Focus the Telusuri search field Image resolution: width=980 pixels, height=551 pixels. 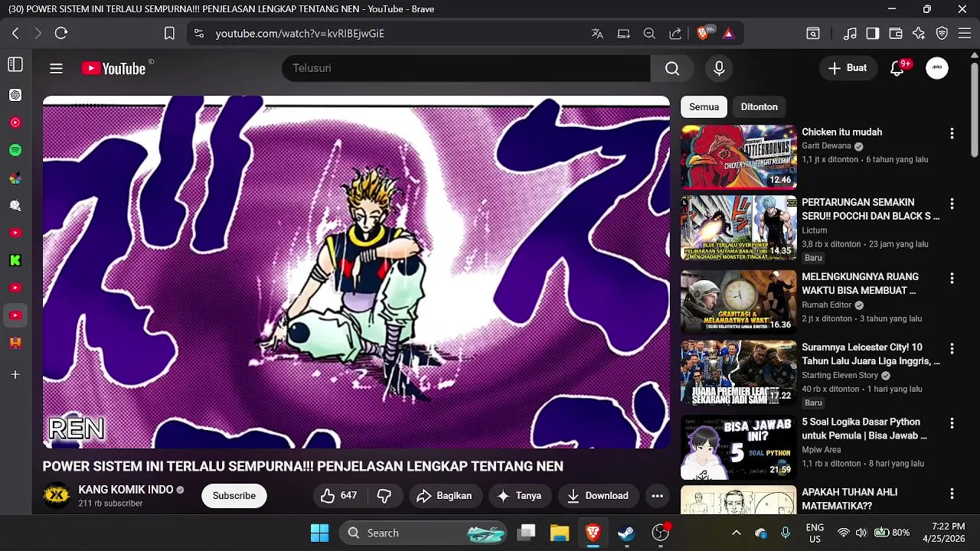point(466,68)
